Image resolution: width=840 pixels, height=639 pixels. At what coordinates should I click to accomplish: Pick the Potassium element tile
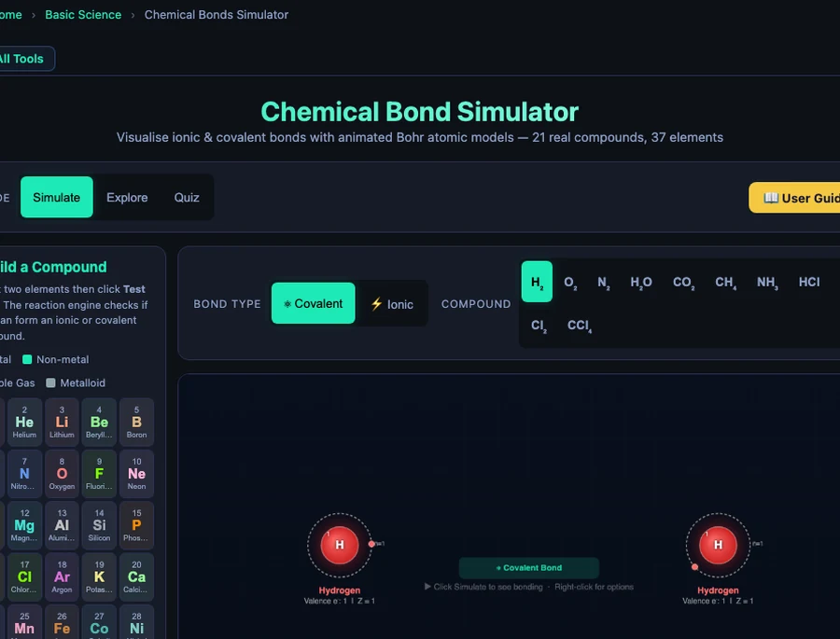pos(99,577)
